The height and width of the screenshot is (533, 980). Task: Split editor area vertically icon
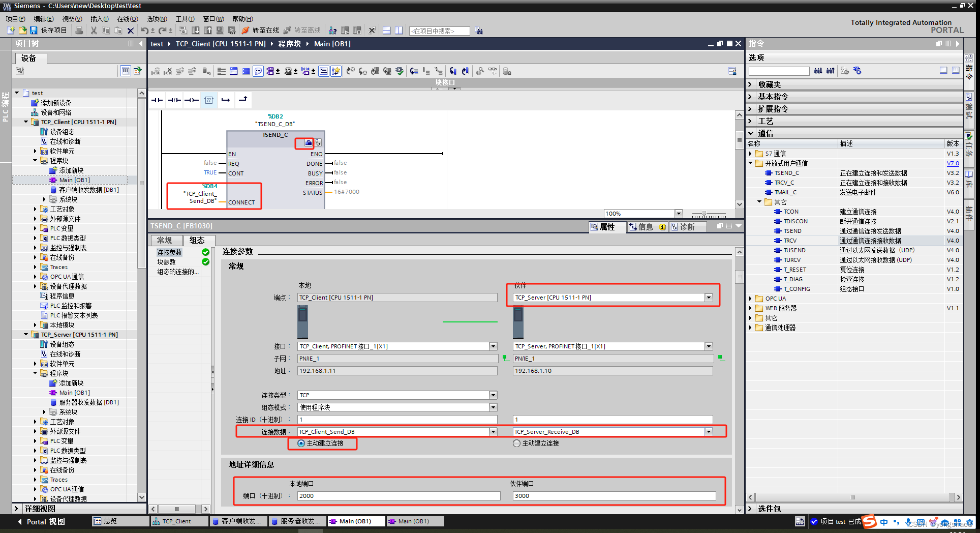pos(399,31)
